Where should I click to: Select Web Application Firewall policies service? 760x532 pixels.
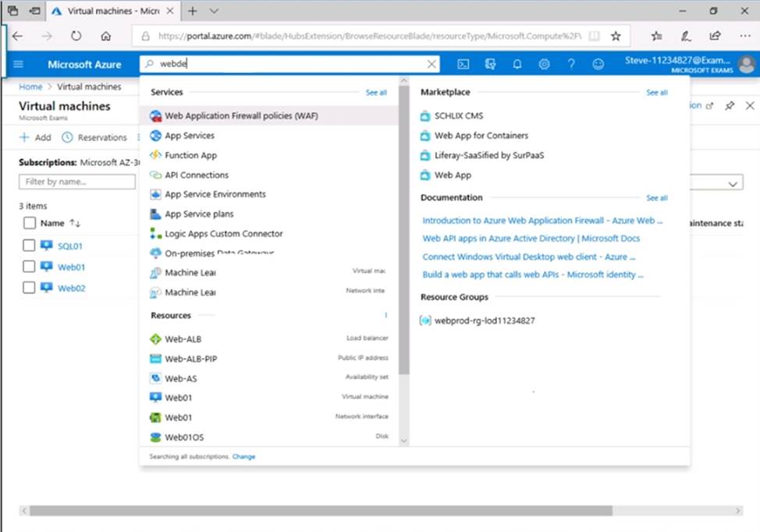tap(241, 115)
